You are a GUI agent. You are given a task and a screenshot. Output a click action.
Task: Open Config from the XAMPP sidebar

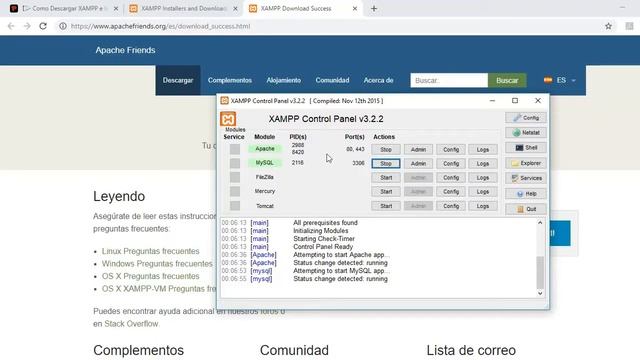click(526, 118)
